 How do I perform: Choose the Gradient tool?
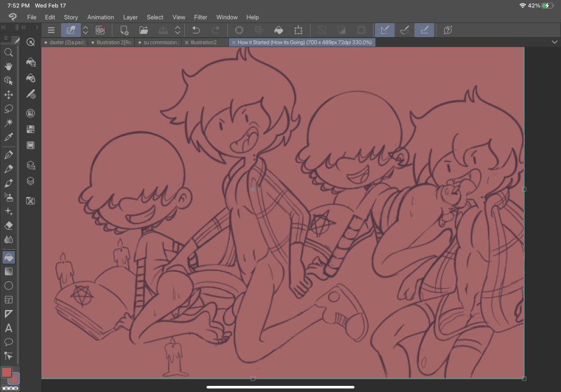tap(9, 272)
